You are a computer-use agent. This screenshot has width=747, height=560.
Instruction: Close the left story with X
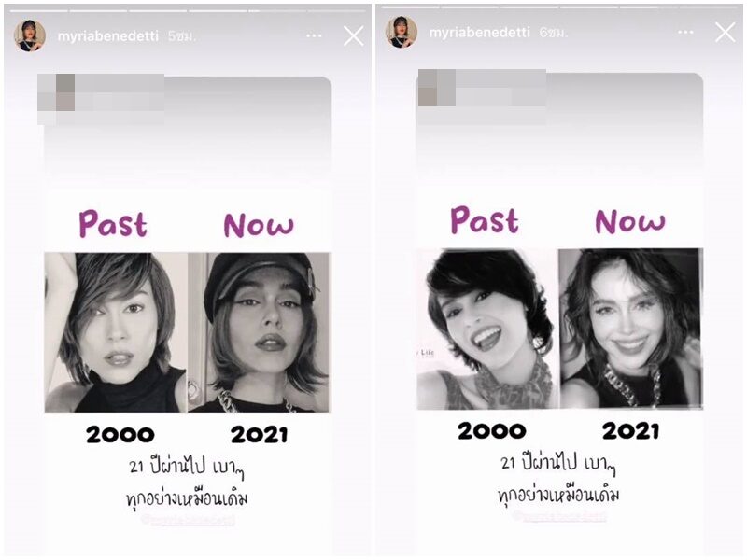pyautogui.click(x=354, y=35)
